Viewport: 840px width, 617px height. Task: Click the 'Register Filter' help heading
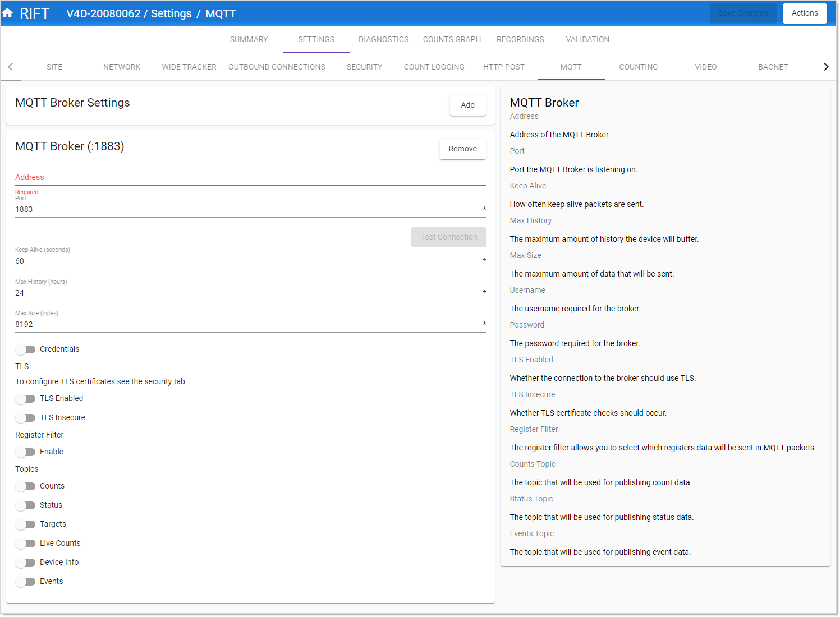[534, 429]
